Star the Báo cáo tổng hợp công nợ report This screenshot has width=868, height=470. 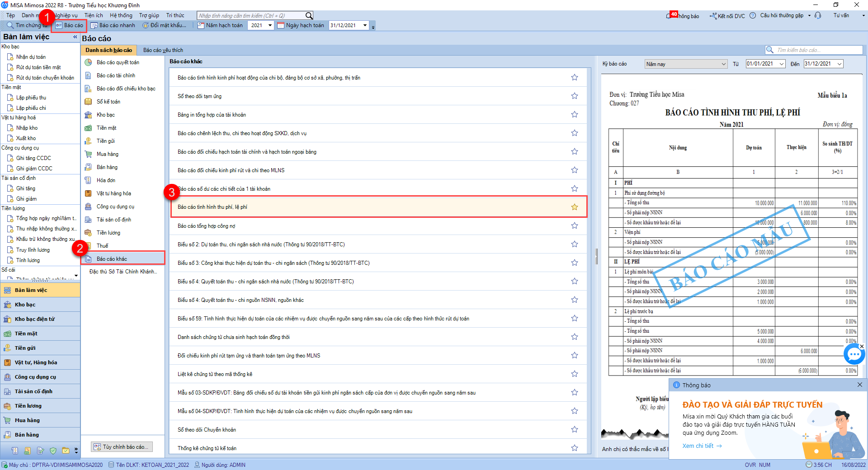pyautogui.click(x=574, y=226)
